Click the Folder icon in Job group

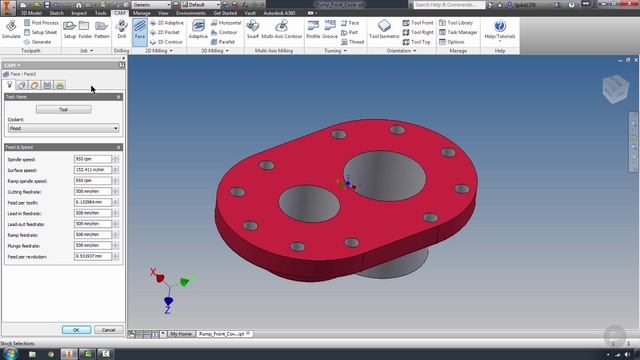pos(85,30)
